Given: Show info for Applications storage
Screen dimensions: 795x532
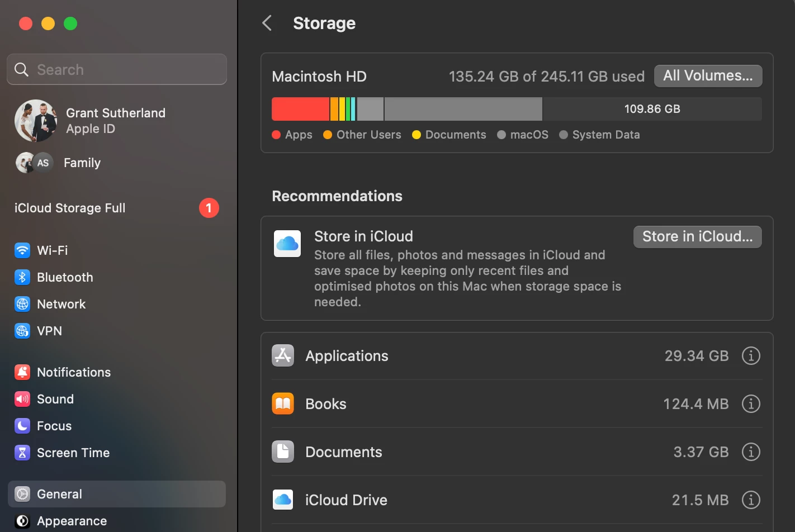Looking at the screenshot, I should pos(751,355).
